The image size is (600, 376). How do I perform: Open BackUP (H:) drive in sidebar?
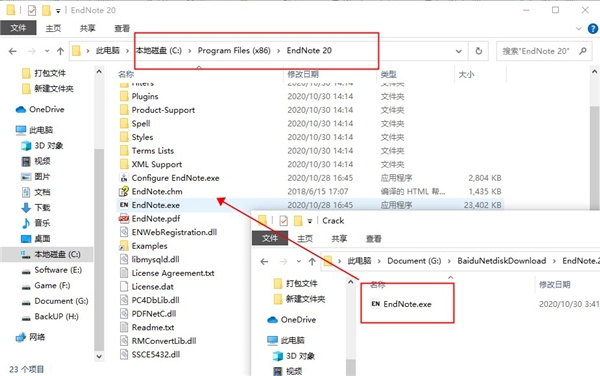click(56, 317)
